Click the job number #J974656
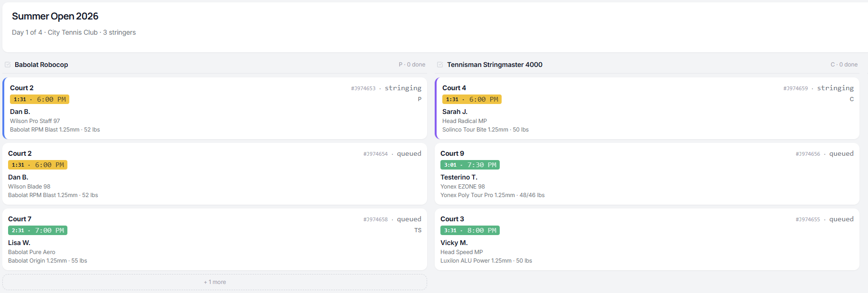This screenshot has height=293, width=868. 808,154
